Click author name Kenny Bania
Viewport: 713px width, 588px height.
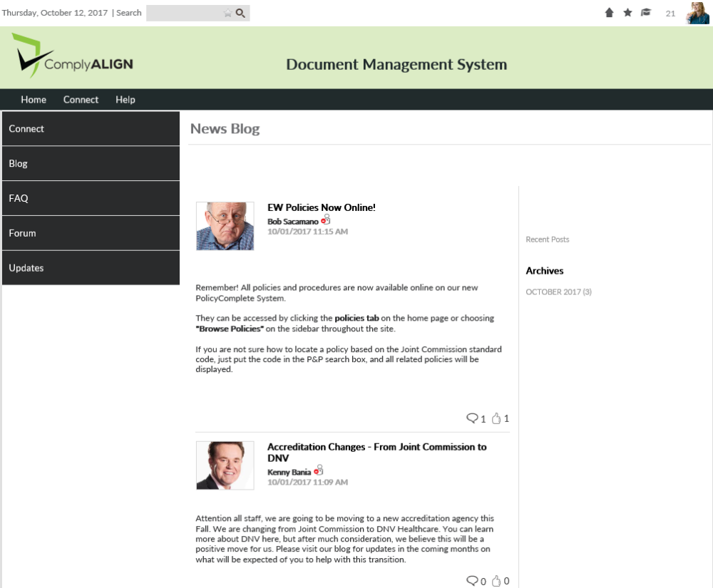(289, 473)
